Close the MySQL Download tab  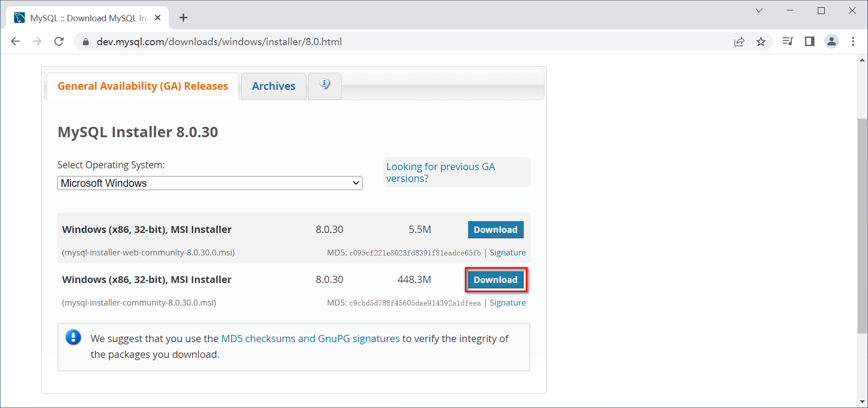158,18
